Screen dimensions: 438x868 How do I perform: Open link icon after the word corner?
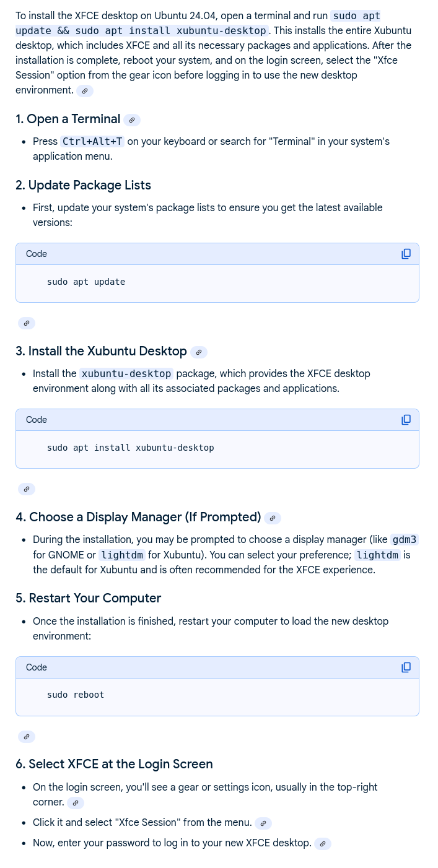pos(76,803)
